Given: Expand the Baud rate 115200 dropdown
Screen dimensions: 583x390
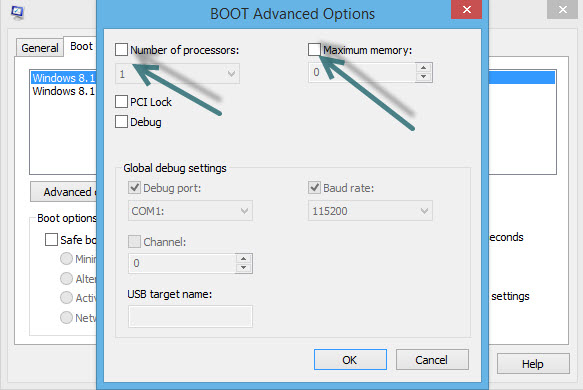Looking at the screenshot, I should tap(370, 211).
